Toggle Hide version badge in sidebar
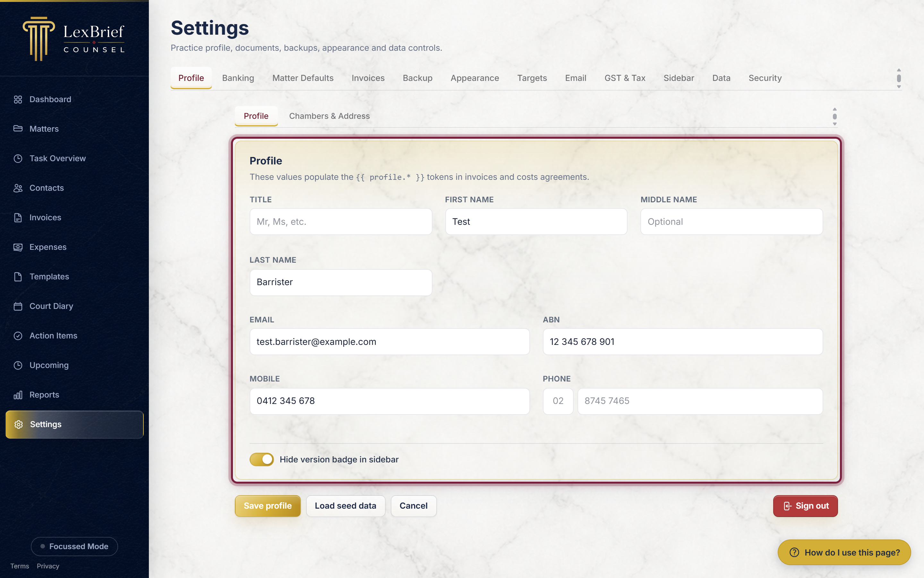This screenshot has height=578, width=924. click(x=261, y=460)
